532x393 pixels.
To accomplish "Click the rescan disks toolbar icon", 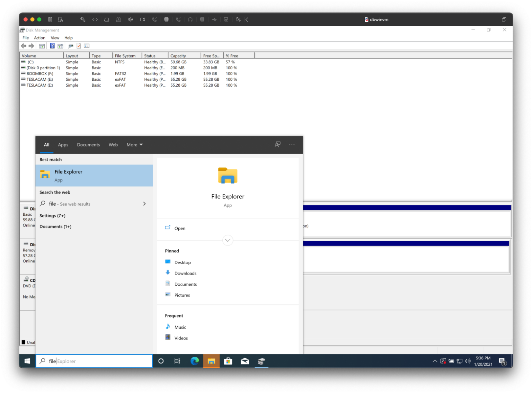I will tap(71, 46).
